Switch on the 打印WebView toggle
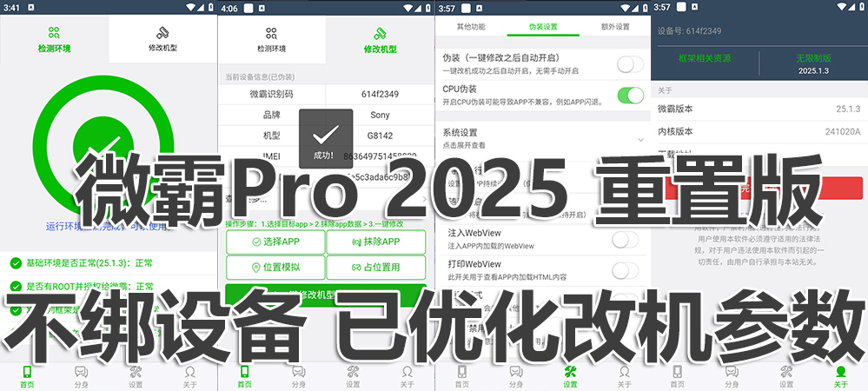This screenshot has width=868, height=391. click(626, 269)
